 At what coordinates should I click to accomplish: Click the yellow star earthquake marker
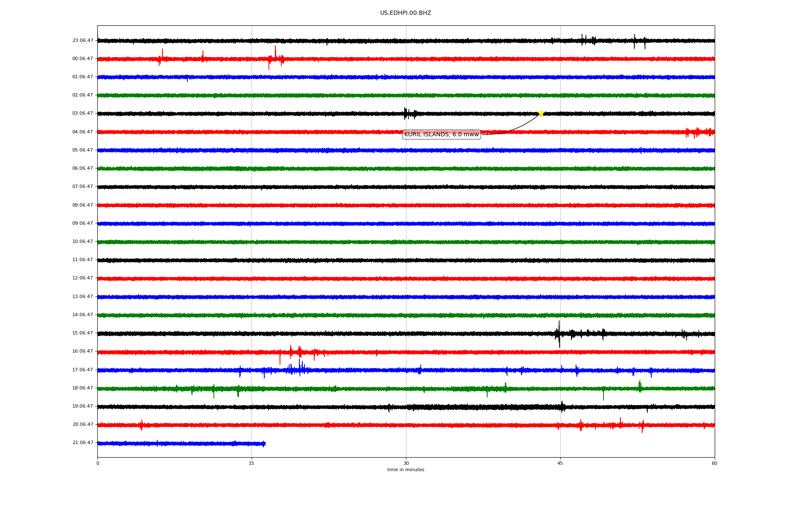[x=540, y=113]
